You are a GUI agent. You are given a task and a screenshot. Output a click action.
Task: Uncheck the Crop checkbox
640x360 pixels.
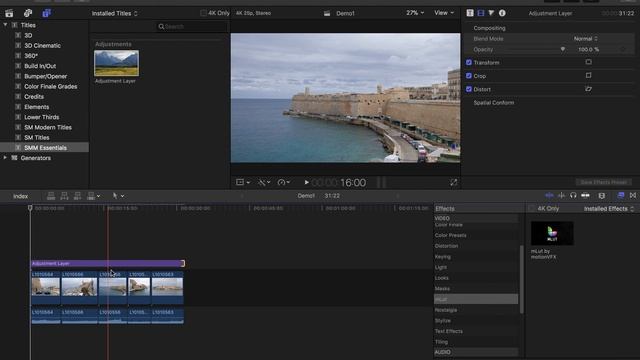click(469, 76)
